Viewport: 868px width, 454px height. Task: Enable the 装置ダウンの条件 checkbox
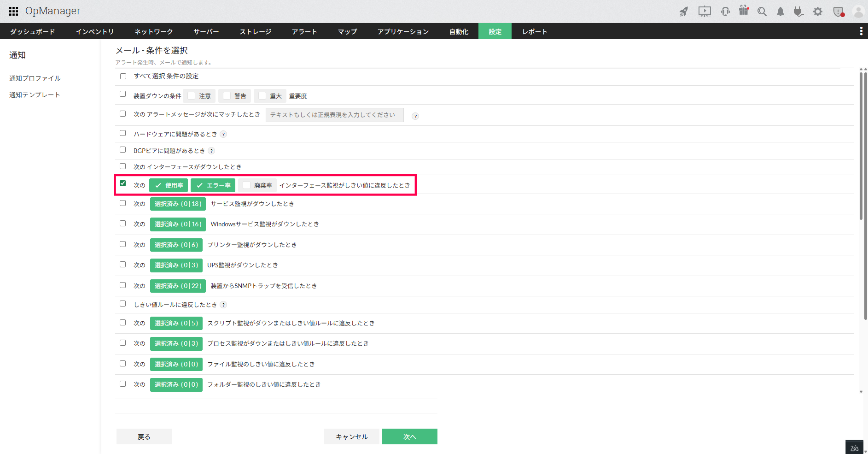[123, 94]
